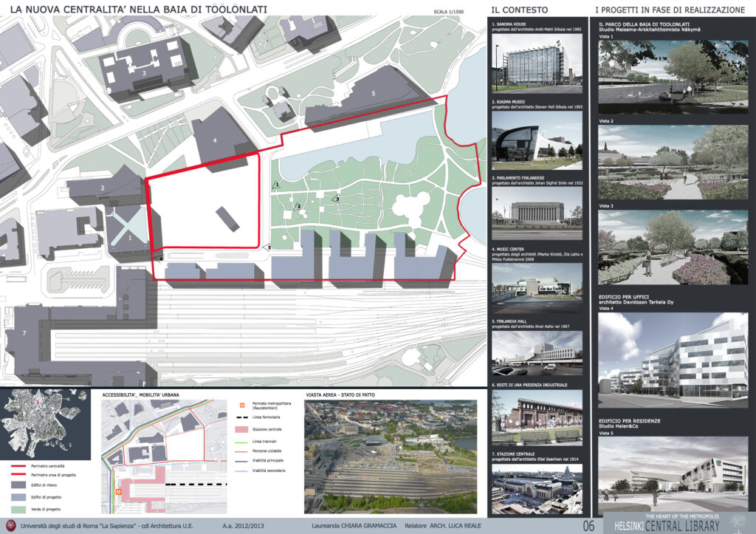This screenshot has height=534, width=756.
Task: Click the tree logo beside Central Library title
Action: [736, 521]
